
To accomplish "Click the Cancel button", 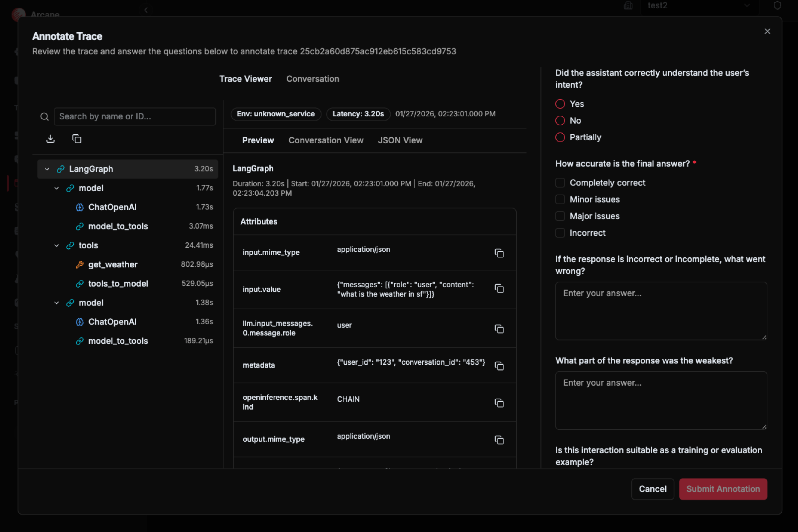I will pyautogui.click(x=652, y=489).
